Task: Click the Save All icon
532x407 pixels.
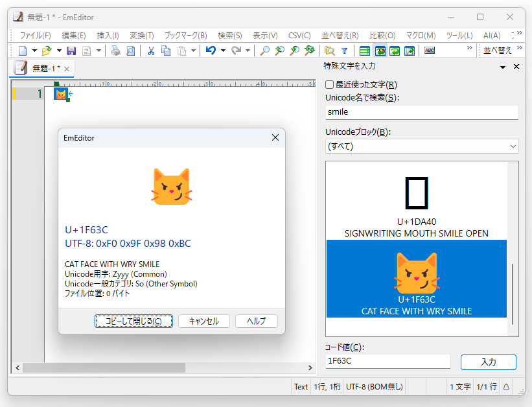Action: click(x=87, y=51)
